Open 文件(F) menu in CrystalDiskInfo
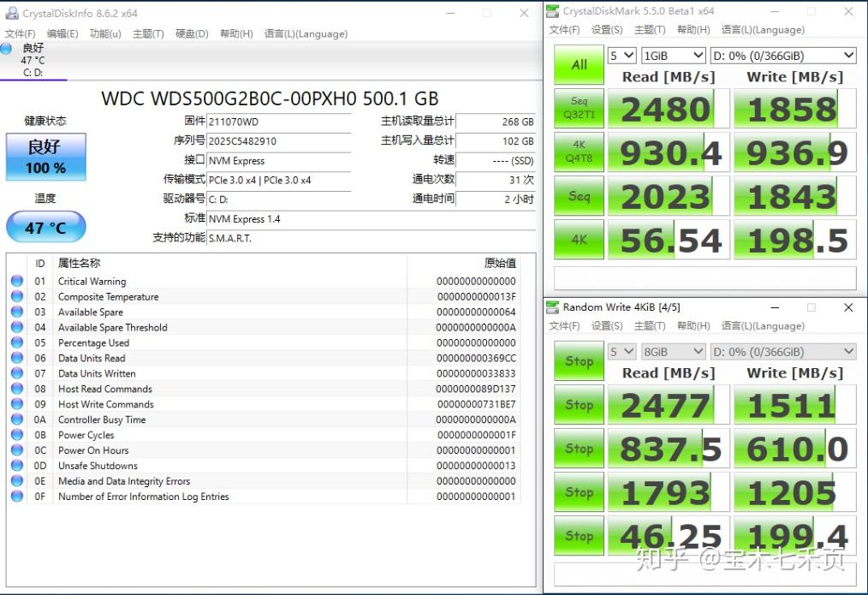This screenshot has width=868, height=595. point(21,33)
